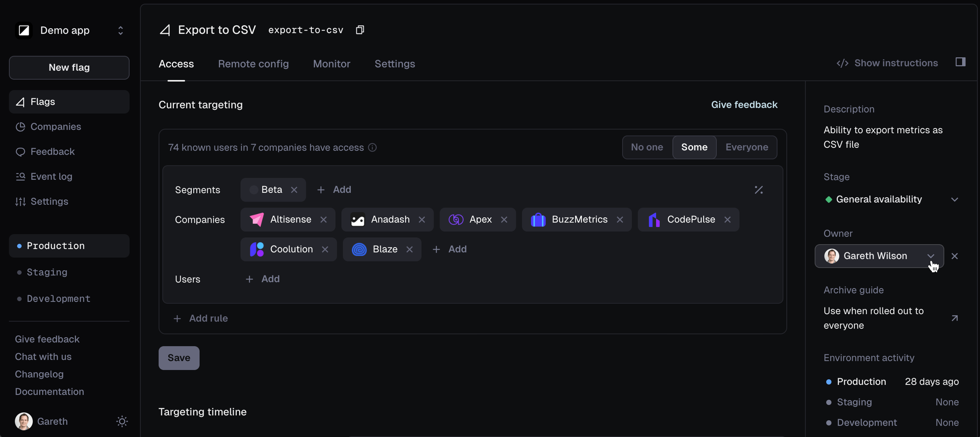Viewport: 980px width, 437px height.
Task: Switch to the Production environment
Action: click(69, 246)
